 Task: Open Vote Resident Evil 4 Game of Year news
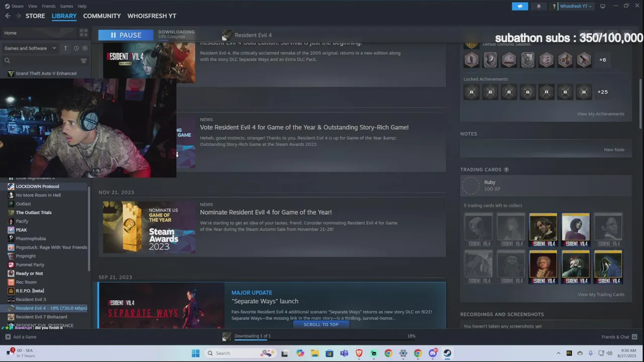coord(272,142)
